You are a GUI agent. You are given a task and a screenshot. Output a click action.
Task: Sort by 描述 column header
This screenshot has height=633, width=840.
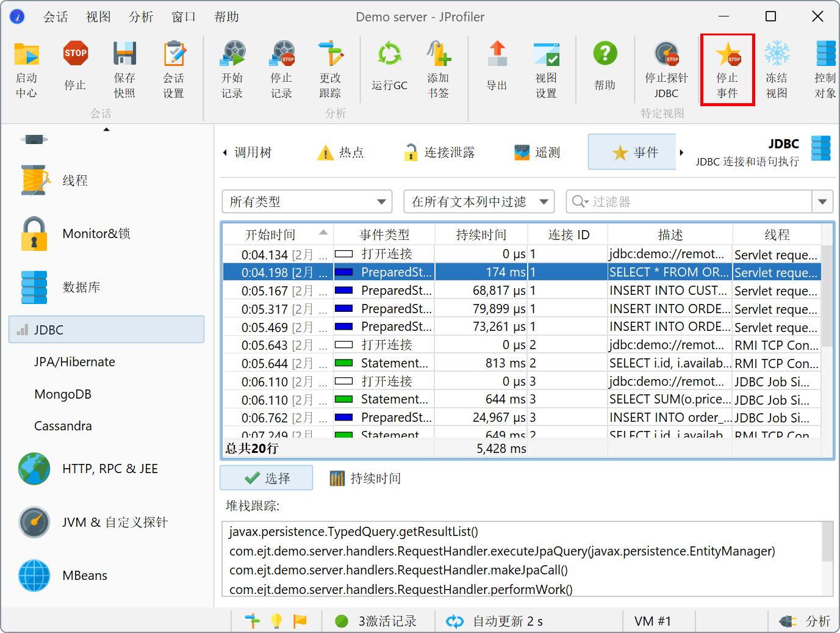pyautogui.click(x=670, y=234)
